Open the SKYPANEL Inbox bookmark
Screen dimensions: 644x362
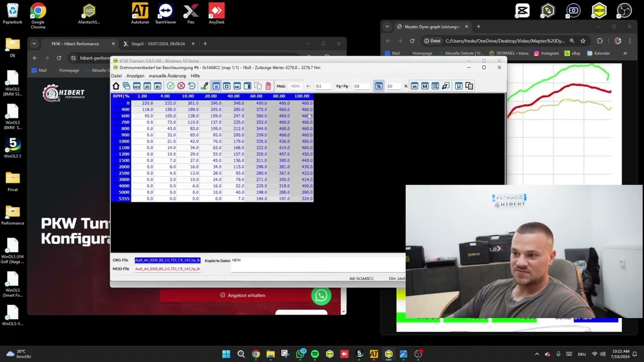[509, 53]
